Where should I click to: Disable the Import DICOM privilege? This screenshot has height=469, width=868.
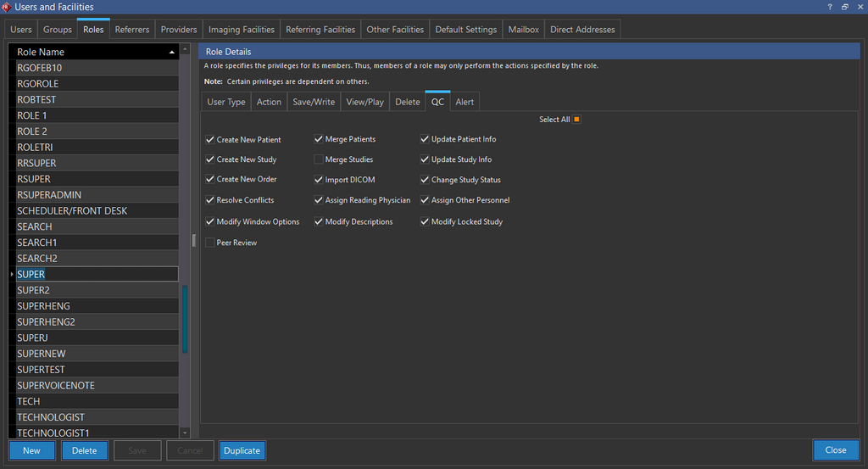coord(319,180)
